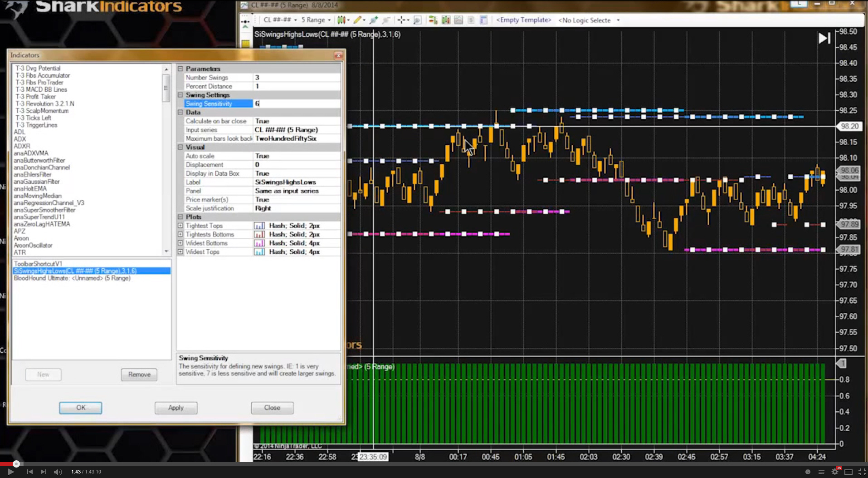Change Maximum bars look back value
Viewport: 868px width, 478px height.
click(297, 138)
